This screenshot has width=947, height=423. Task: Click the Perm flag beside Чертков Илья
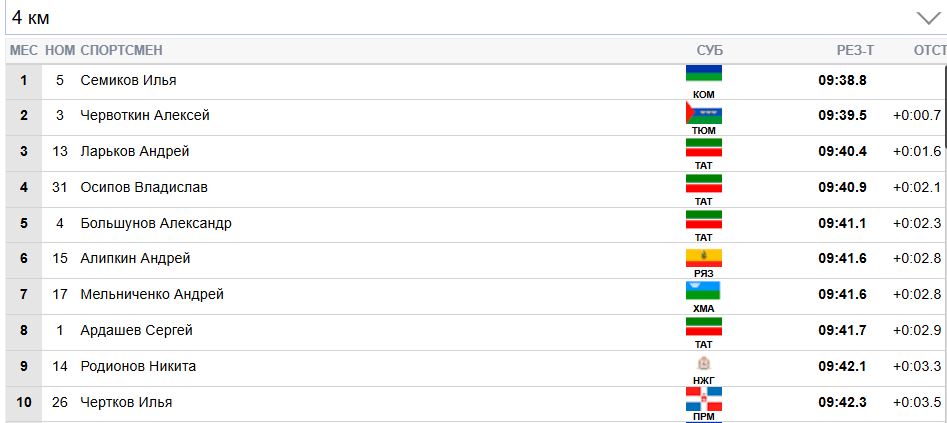[x=703, y=399]
